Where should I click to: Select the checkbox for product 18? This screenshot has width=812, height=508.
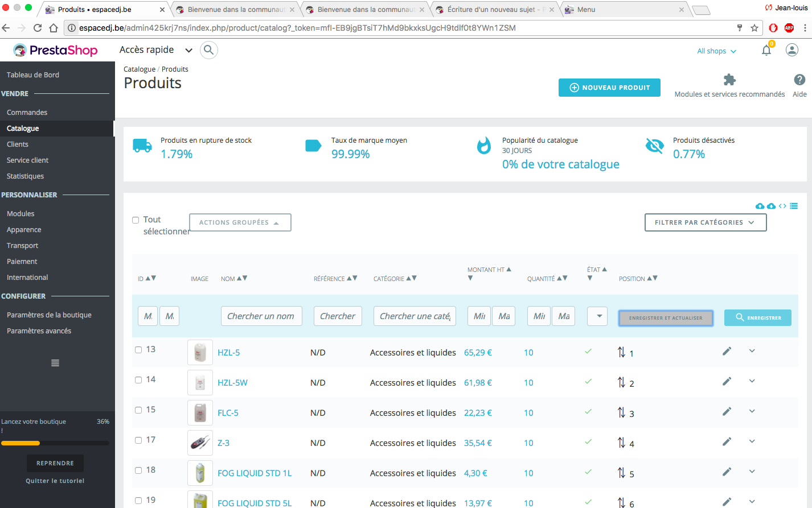click(x=138, y=470)
